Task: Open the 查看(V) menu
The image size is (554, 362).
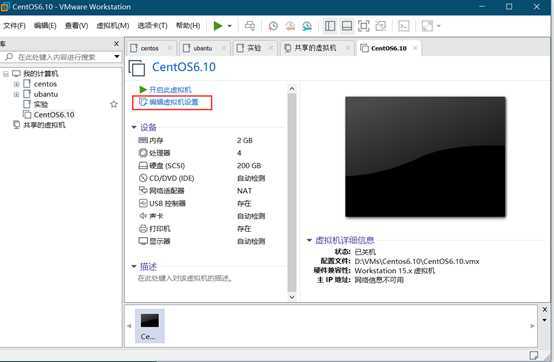Action: 76,26
